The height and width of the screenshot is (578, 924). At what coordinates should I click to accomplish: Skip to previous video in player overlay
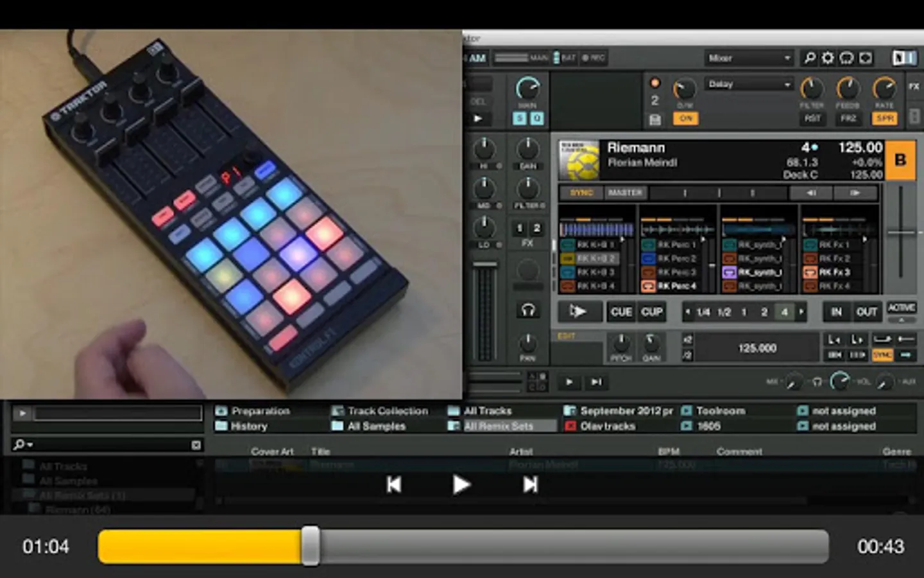[x=394, y=484]
